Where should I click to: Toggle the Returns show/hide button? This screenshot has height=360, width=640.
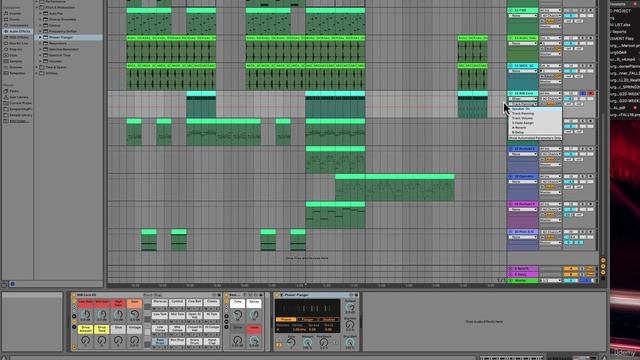[x=603, y=267]
